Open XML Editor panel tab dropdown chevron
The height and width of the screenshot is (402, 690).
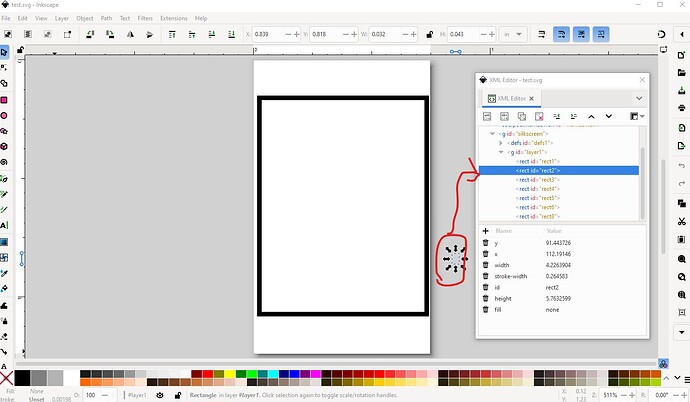pos(639,99)
